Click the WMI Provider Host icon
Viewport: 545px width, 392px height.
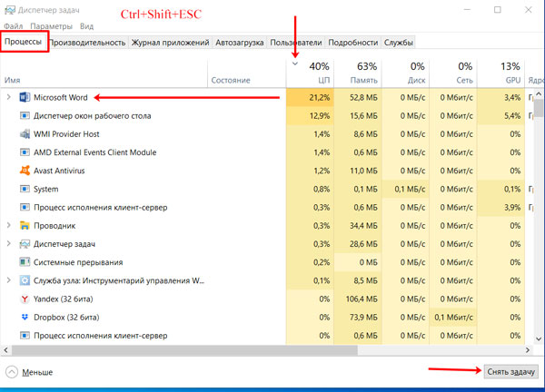click(25, 134)
